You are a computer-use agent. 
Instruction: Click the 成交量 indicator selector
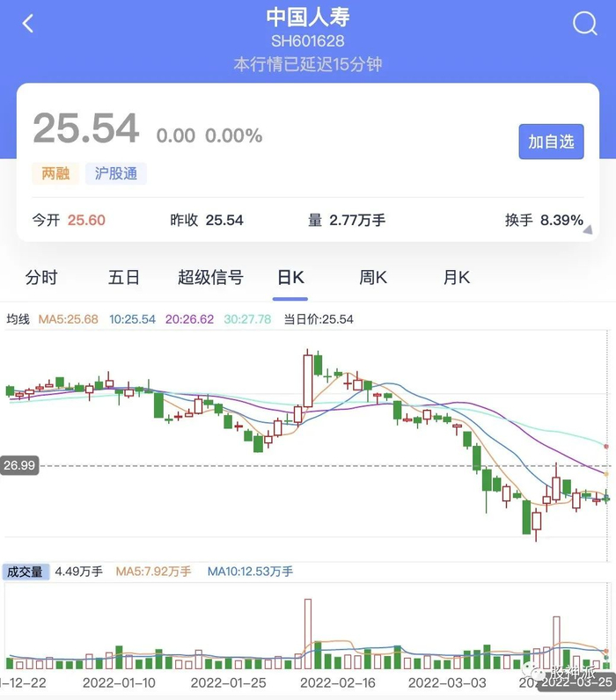[x=26, y=572]
